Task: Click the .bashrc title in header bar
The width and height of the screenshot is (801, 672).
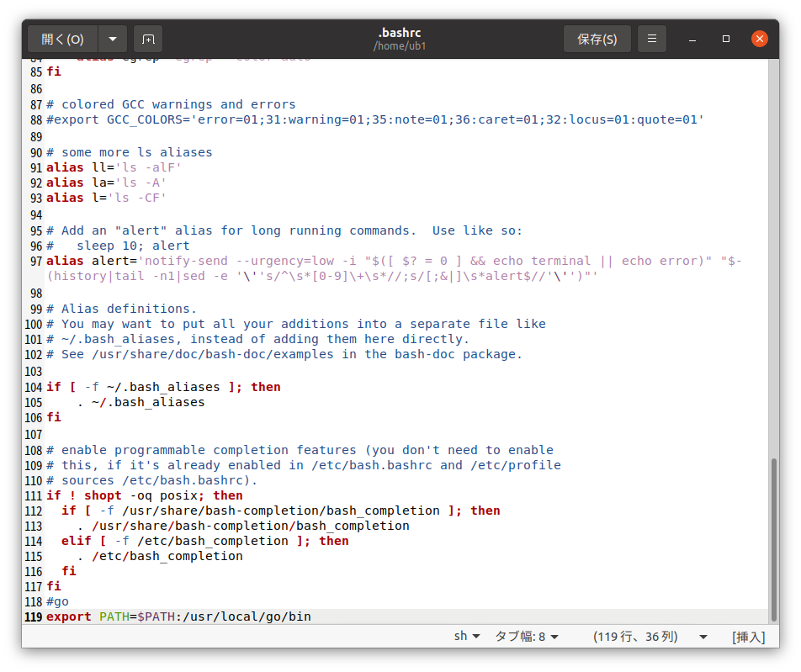Action: (400, 33)
